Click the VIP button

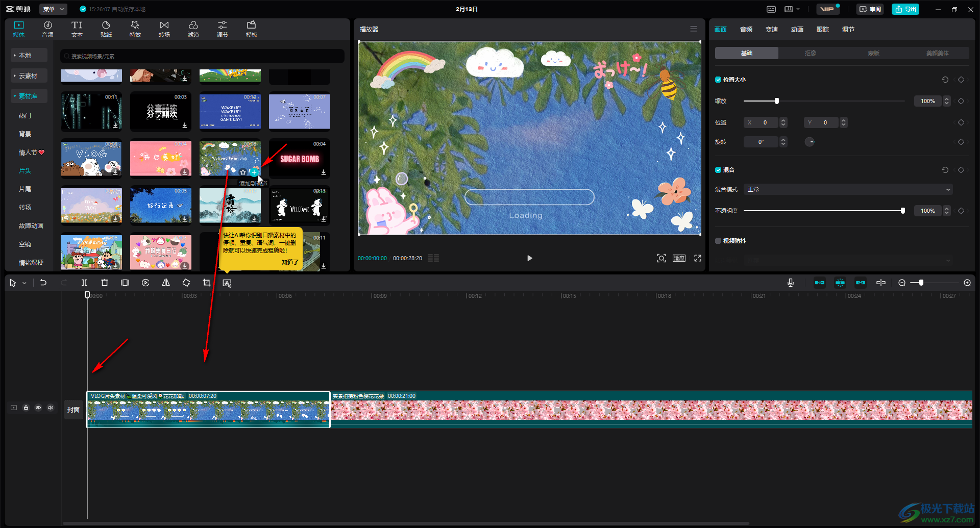click(x=827, y=9)
